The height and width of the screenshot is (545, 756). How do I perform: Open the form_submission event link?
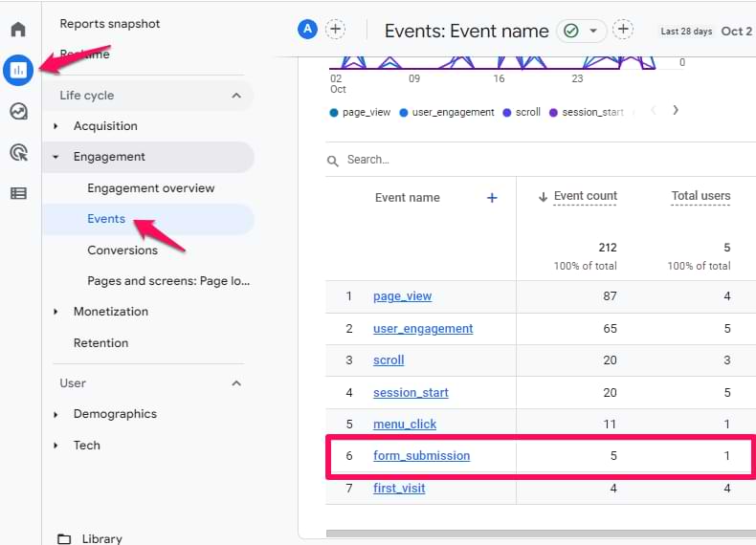point(421,456)
